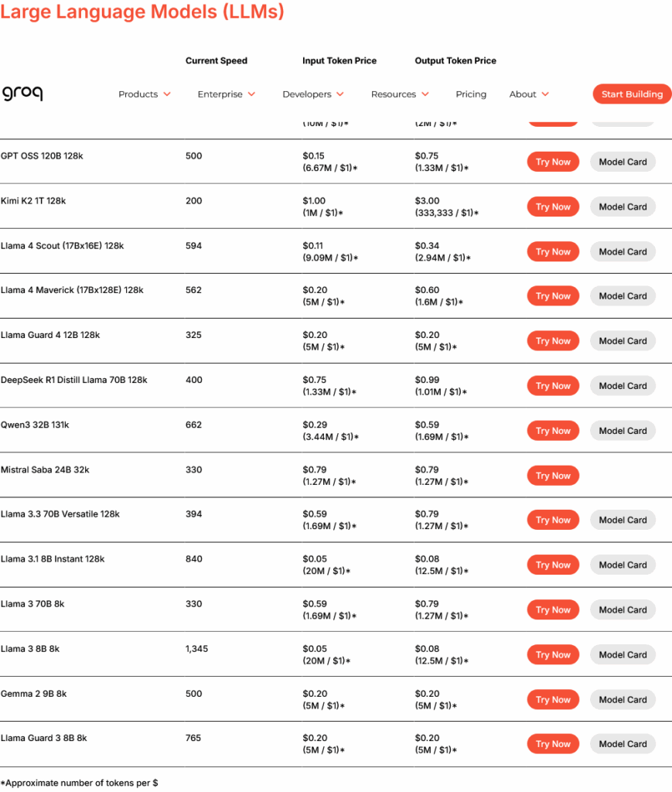Try Now for Llama 3 70B 8k
This screenshot has height=792, width=672.
[x=553, y=610]
